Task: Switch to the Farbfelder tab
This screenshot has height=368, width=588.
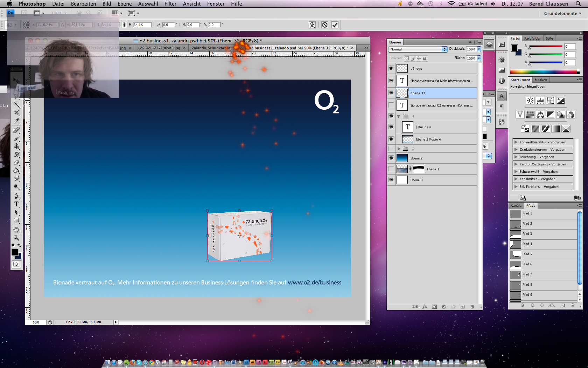Action: coord(532,39)
